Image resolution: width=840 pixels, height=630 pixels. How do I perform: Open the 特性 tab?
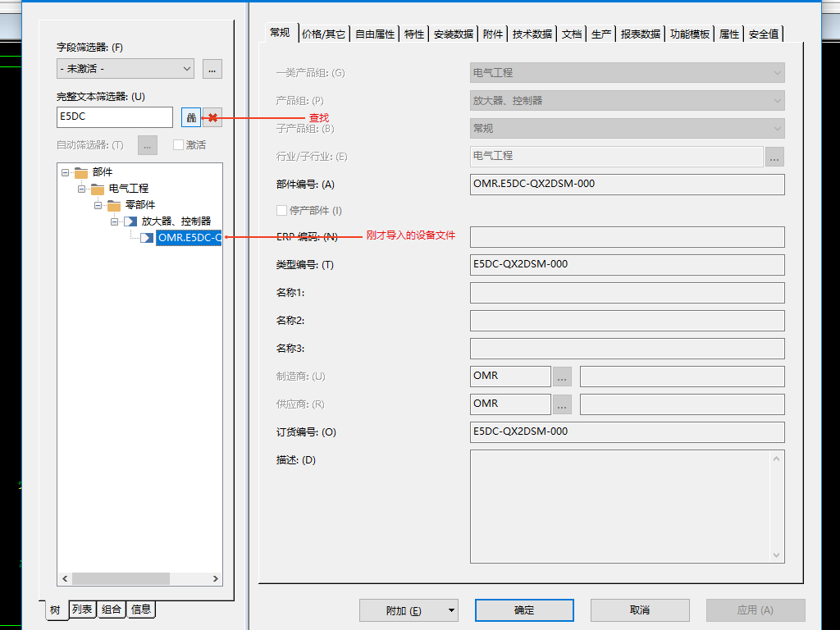pos(414,34)
